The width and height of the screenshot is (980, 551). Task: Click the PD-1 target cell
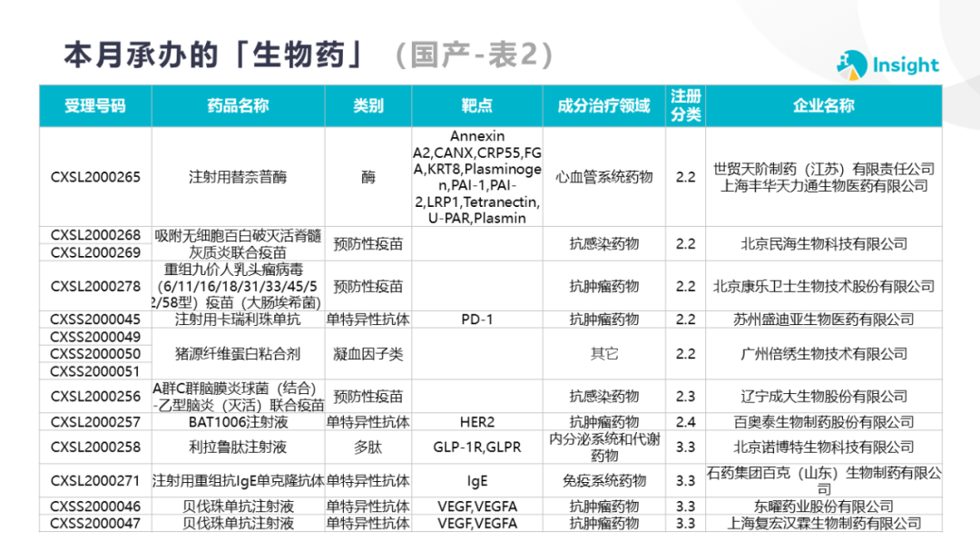coord(477,320)
